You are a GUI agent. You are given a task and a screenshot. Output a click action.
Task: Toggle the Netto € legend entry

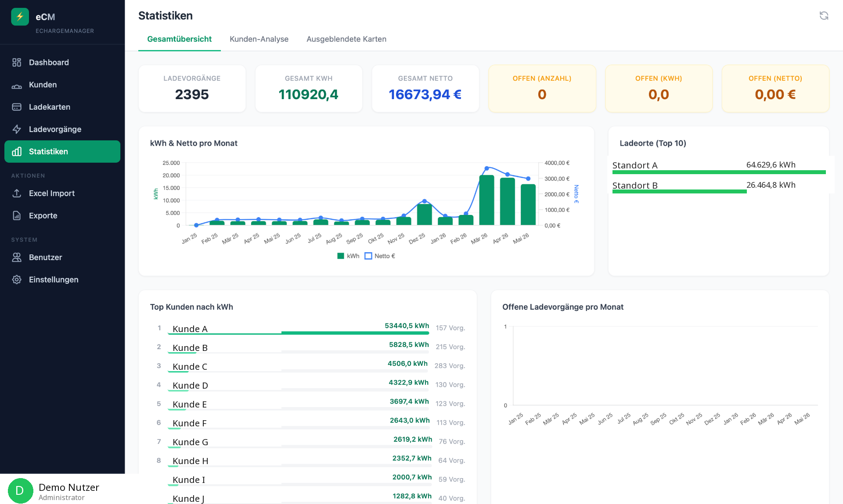(x=380, y=256)
